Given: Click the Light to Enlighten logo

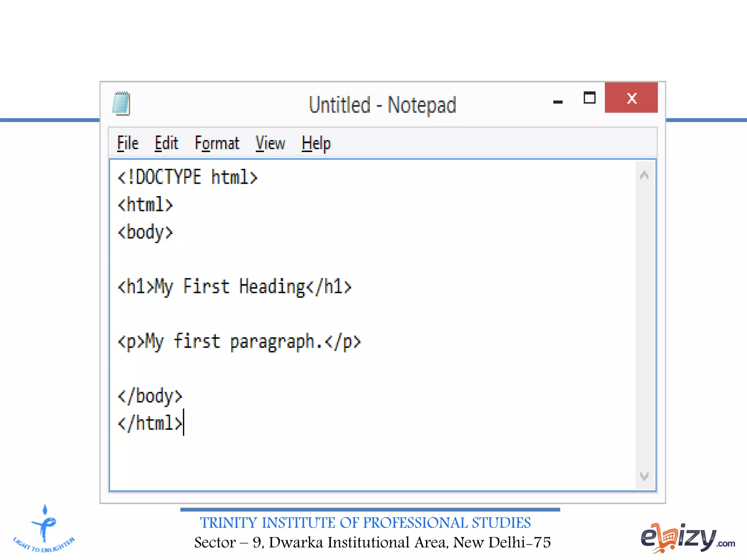Looking at the screenshot, I should [44, 529].
